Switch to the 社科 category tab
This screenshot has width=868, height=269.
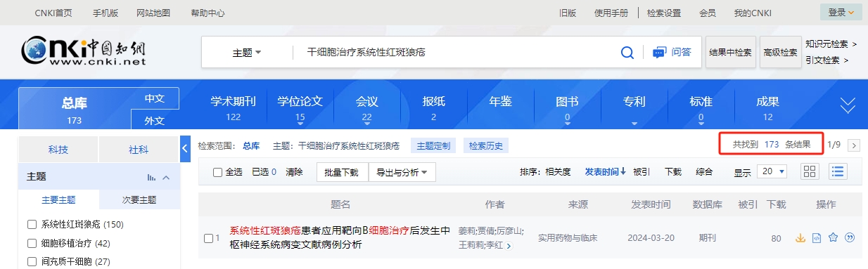pyautogui.click(x=139, y=150)
